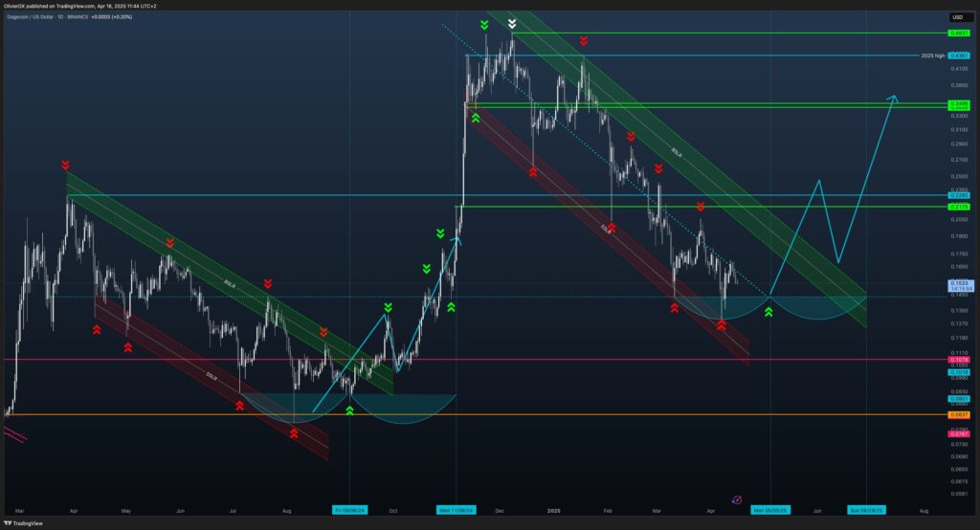Viewport: 980px width, 530px height.
Task: Select the Mon 05/05/25 date marker
Action: [x=770, y=511]
